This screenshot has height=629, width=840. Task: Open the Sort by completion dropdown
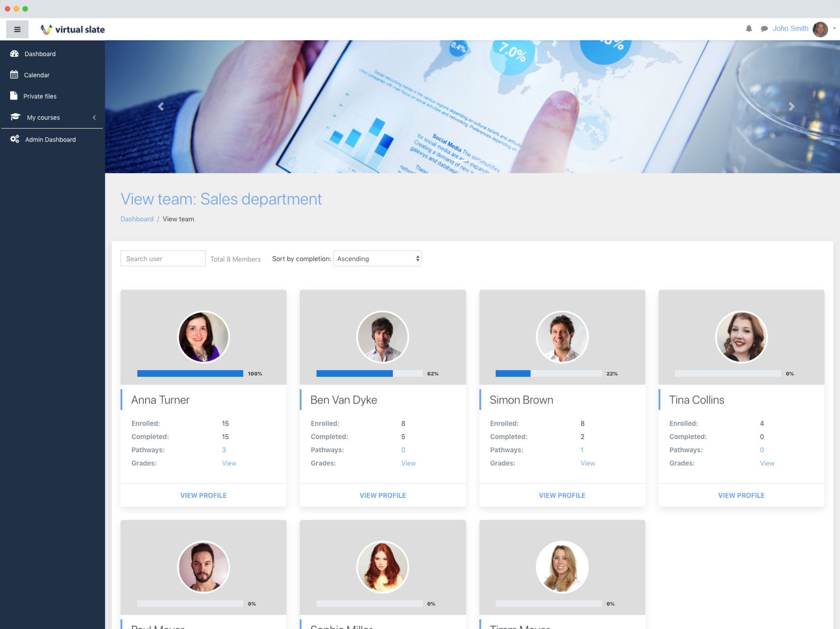376,258
